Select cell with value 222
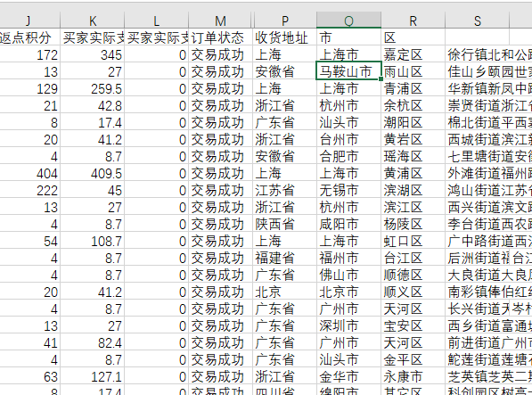Screen dimensions: 532x395 pos(30,190)
